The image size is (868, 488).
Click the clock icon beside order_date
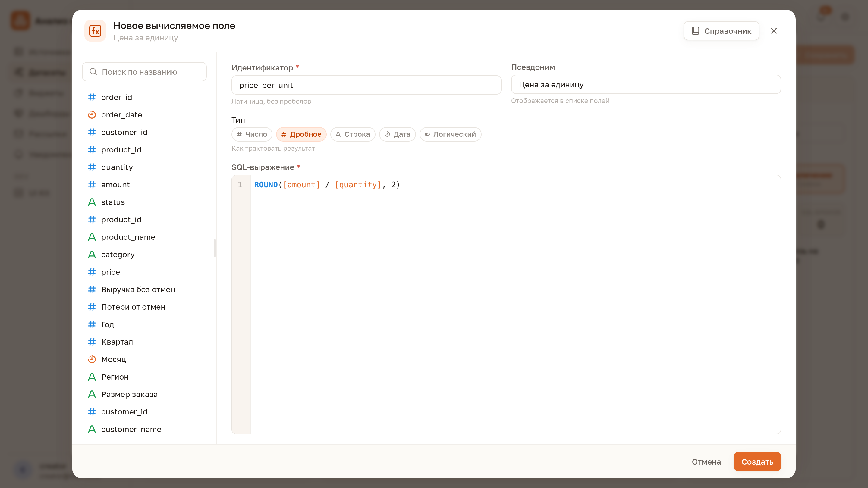92,115
